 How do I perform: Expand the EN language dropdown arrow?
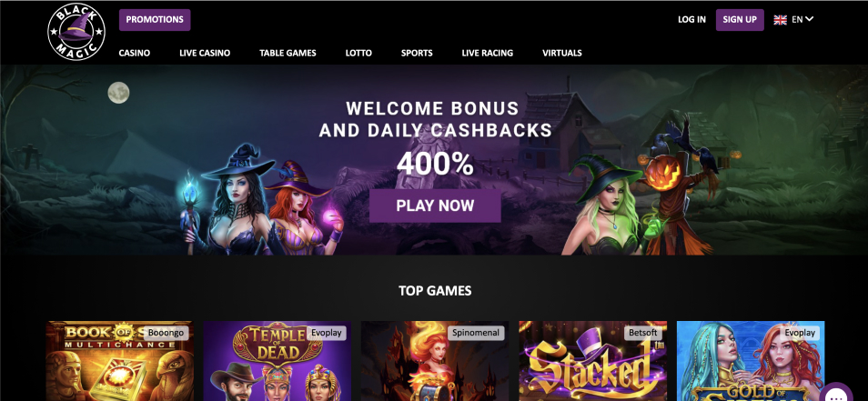[x=810, y=19]
